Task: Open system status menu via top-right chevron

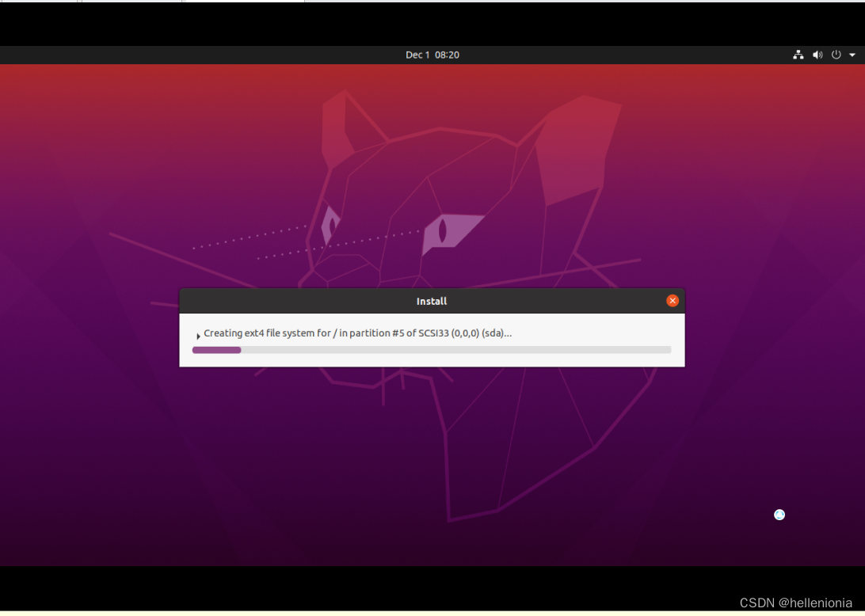Action: (x=852, y=55)
